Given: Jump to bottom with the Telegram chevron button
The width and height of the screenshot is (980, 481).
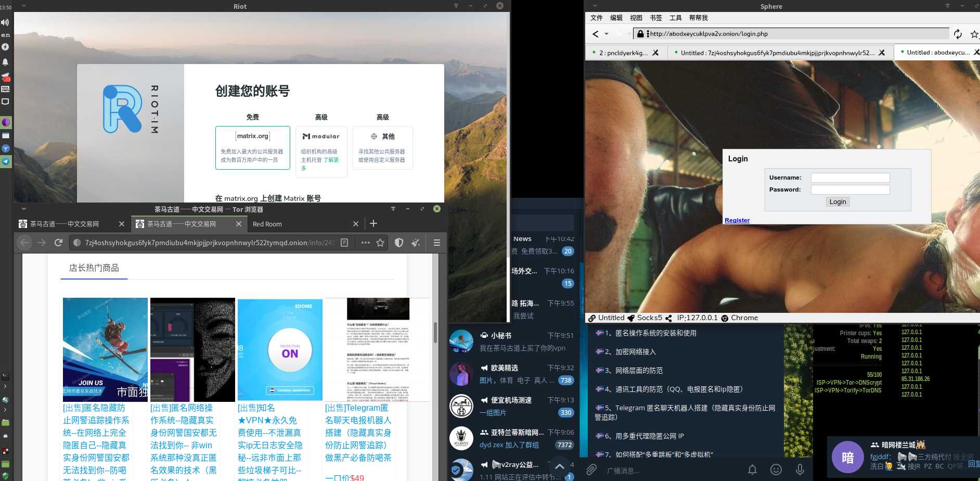Looking at the screenshot, I should pyautogui.click(x=560, y=466).
